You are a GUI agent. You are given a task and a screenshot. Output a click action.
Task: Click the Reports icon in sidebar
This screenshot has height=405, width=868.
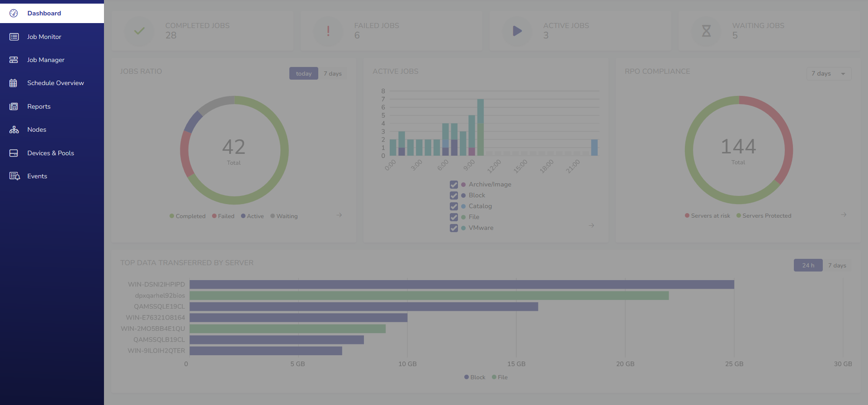pyautogui.click(x=14, y=106)
